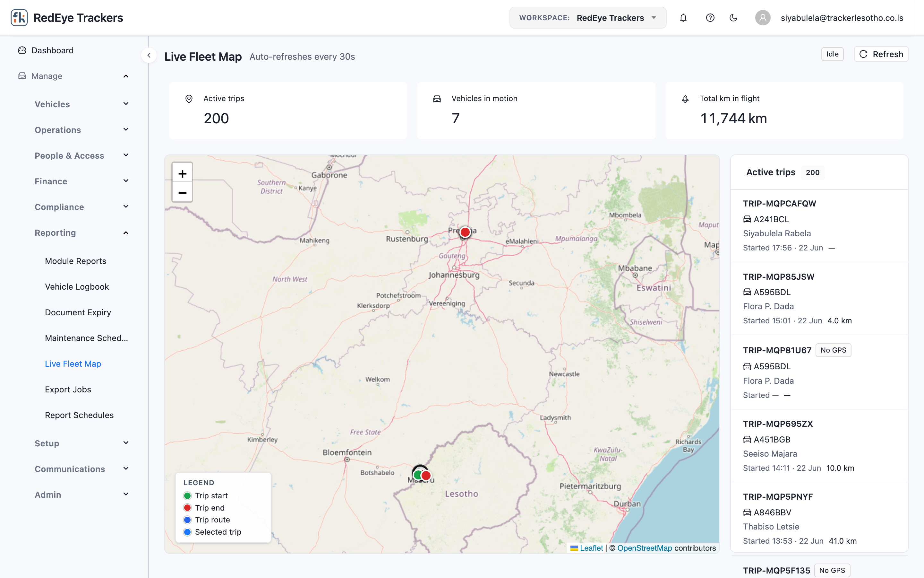
Task: Click the 11,744 km total value
Action: [x=733, y=118]
